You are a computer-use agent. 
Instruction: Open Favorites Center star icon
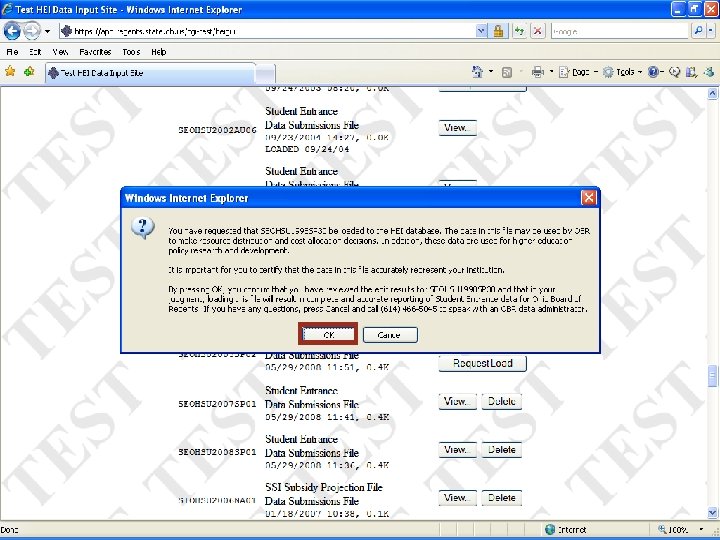10,72
